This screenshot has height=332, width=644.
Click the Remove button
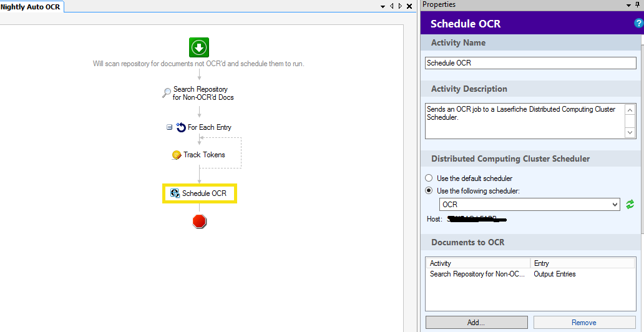pos(583,323)
